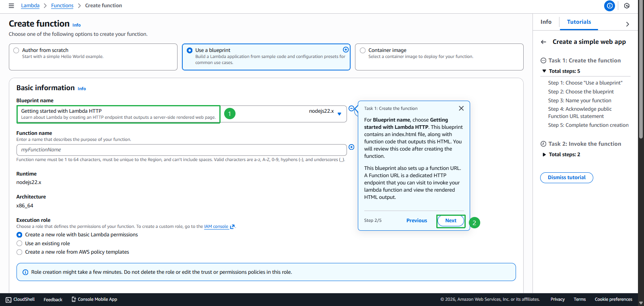Choose Use an existing role
The width and height of the screenshot is (644, 306).
[19, 243]
